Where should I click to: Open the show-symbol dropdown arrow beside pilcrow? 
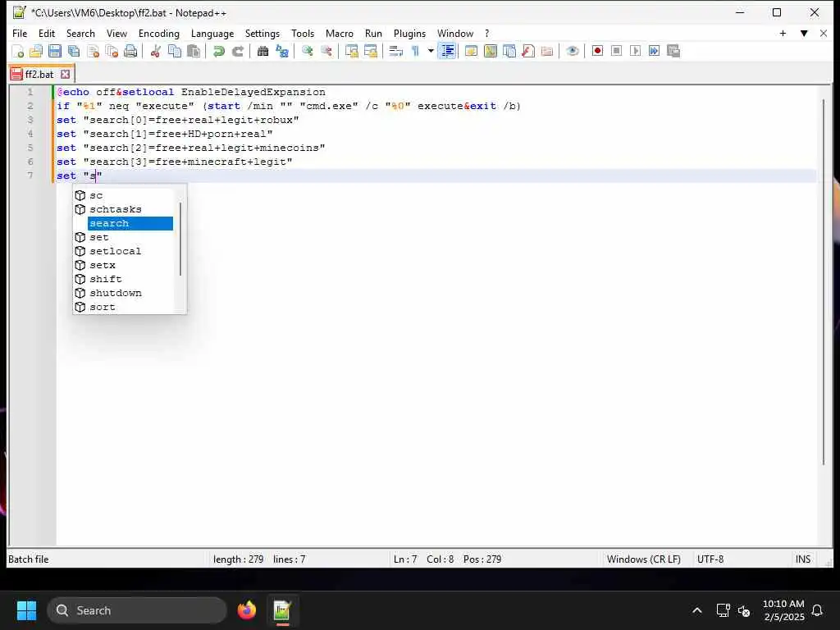coord(430,52)
